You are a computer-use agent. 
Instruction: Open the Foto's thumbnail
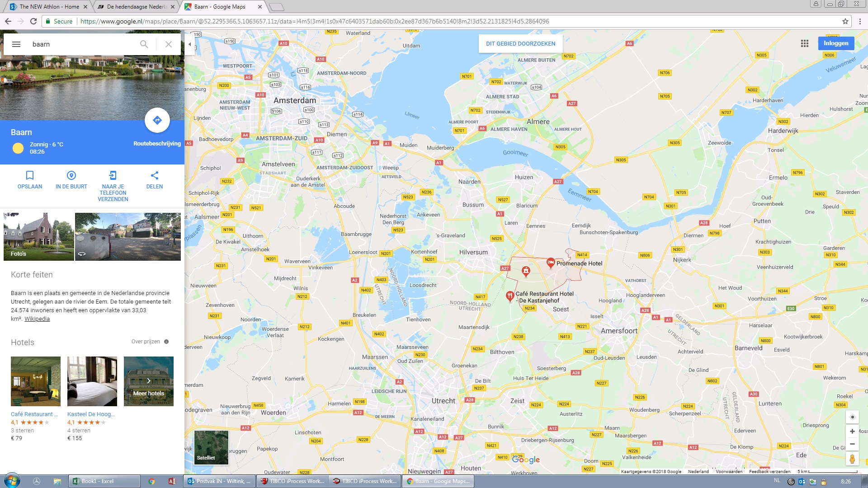click(38, 237)
